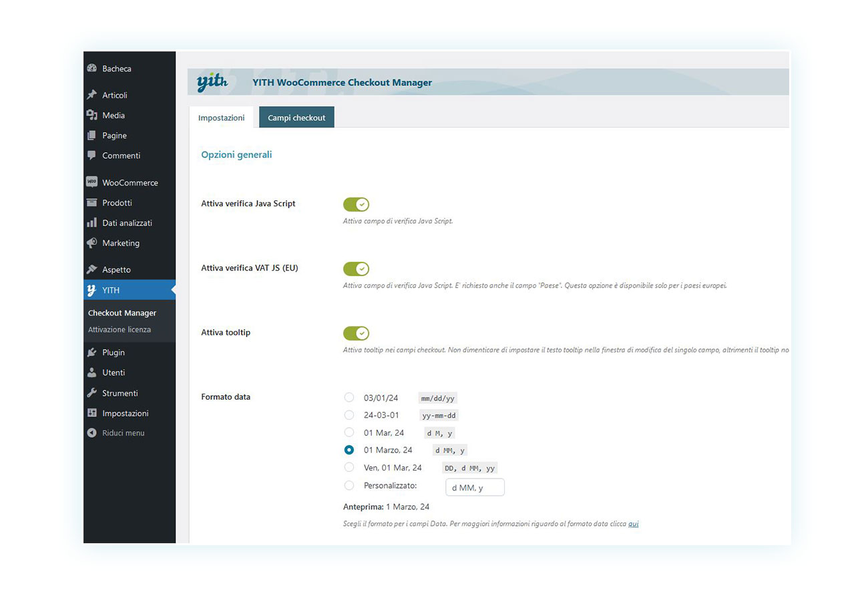The height and width of the screenshot is (600, 868).
Task: Click the Utenti user icon
Action: 92,372
